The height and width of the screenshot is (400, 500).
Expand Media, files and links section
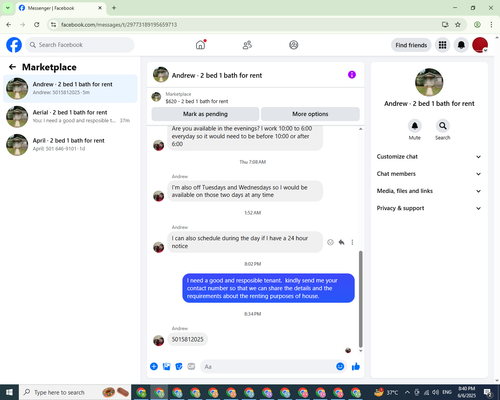[x=429, y=191]
